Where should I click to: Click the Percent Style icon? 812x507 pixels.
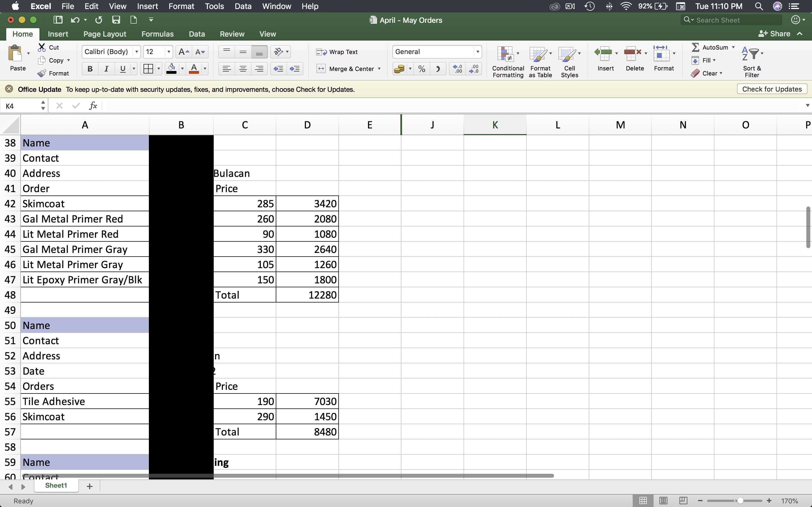(422, 69)
